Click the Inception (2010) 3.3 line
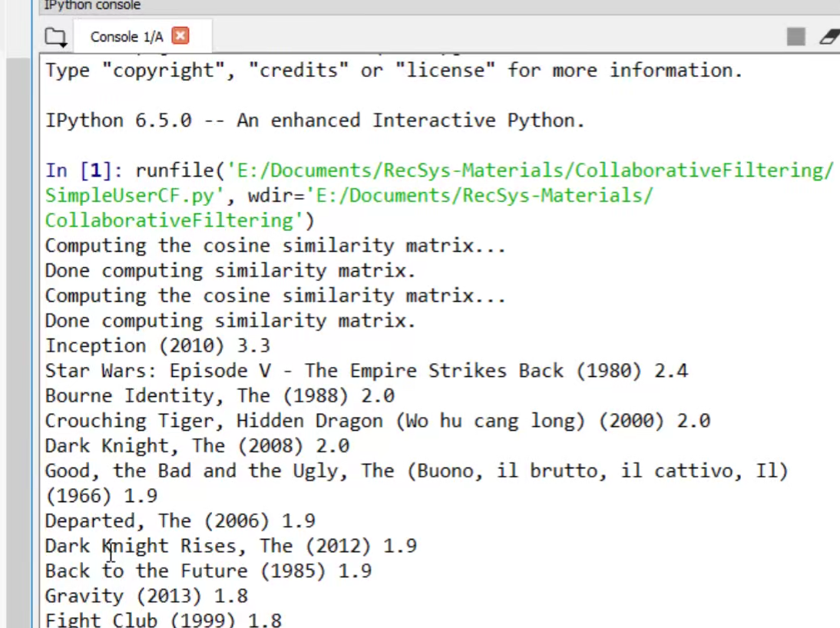 click(x=157, y=345)
